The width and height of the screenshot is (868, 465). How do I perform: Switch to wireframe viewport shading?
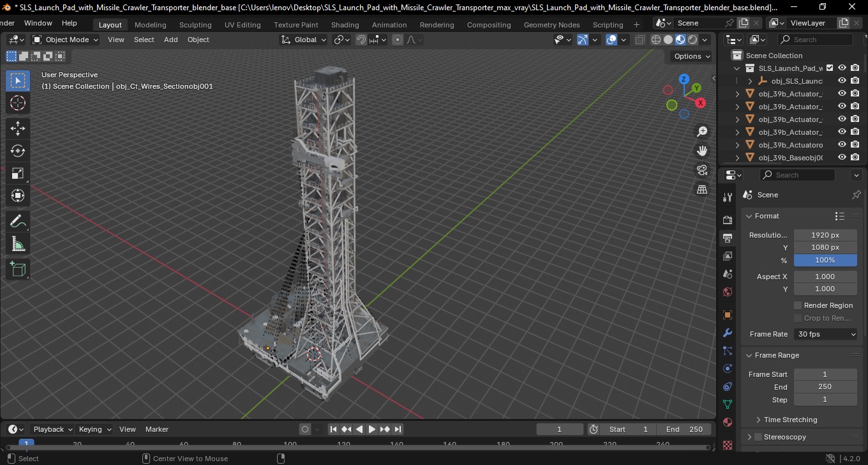(656, 40)
